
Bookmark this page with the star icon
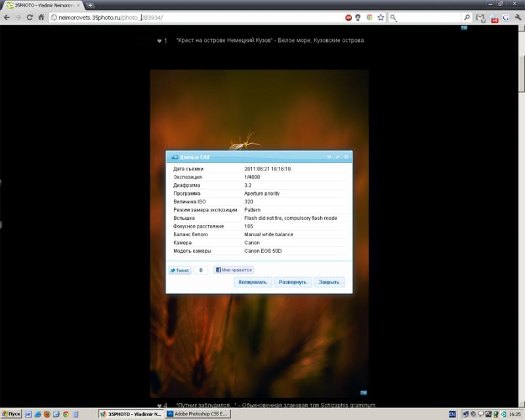[381, 18]
